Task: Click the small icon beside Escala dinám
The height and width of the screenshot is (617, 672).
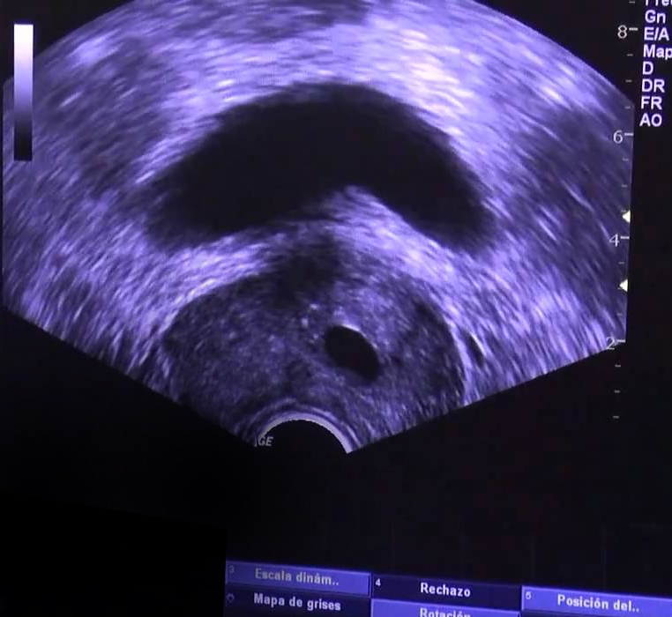Action: pyautogui.click(x=233, y=573)
